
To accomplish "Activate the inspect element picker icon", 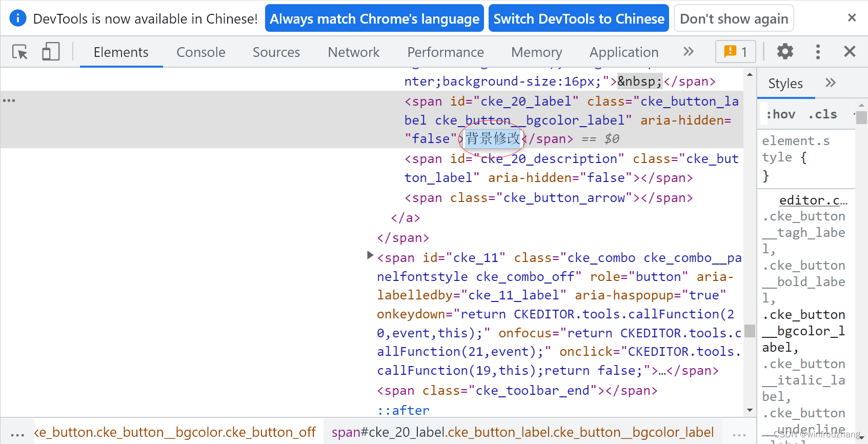I will point(20,52).
